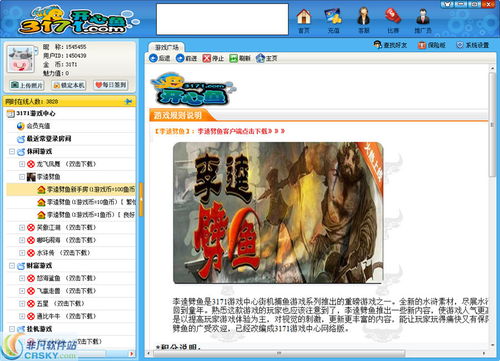Switch to the 游戏广场 tab
The height and width of the screenshot is (361, 500).
point(167,47)
